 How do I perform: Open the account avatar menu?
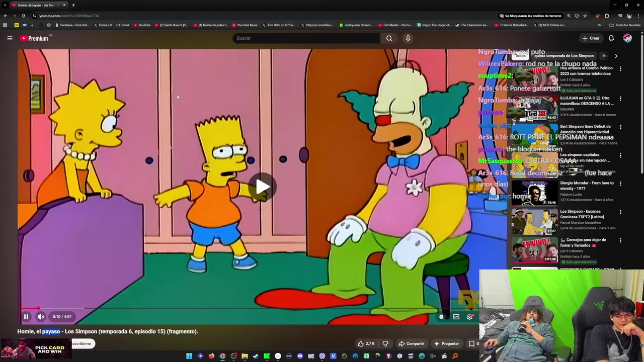coord(627,38)
